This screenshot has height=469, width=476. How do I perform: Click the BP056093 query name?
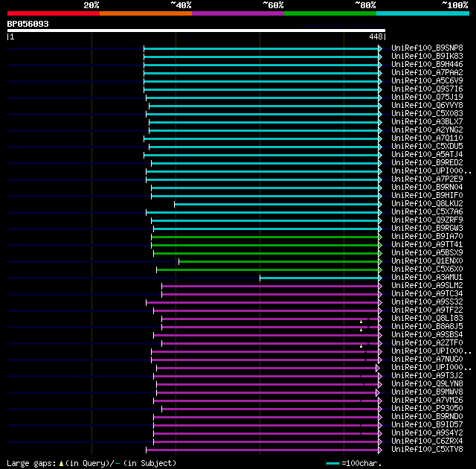[x=28, y=24]
